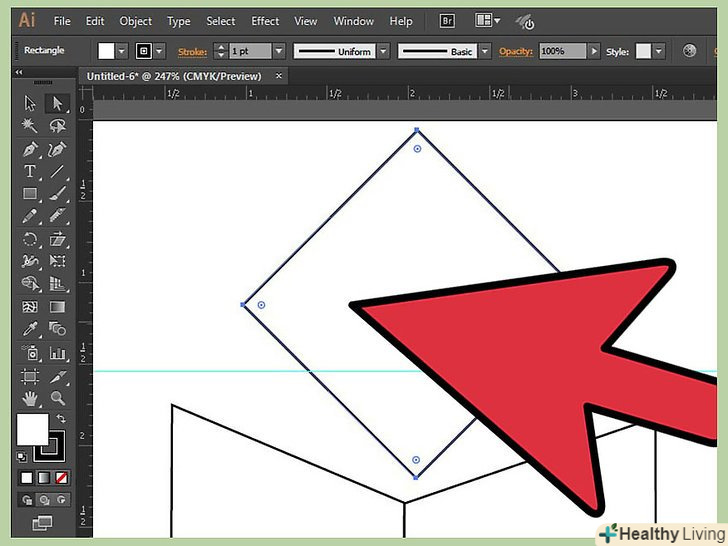The height and width of the screenshot is (546, 728).
Task: Swap fill and stroke colors
Action: point(60,418)
